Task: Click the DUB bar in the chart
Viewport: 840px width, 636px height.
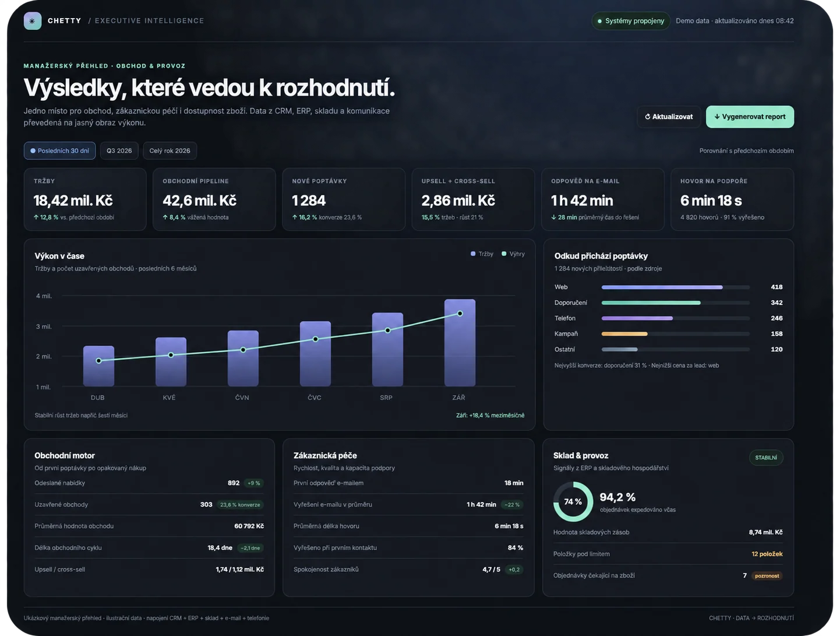Action: (98, 366)
